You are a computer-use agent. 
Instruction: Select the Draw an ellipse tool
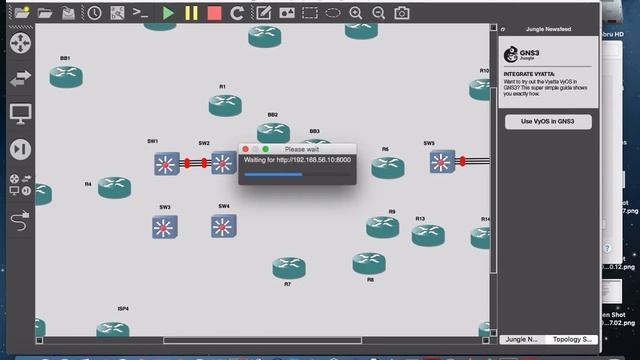(333, 13)
